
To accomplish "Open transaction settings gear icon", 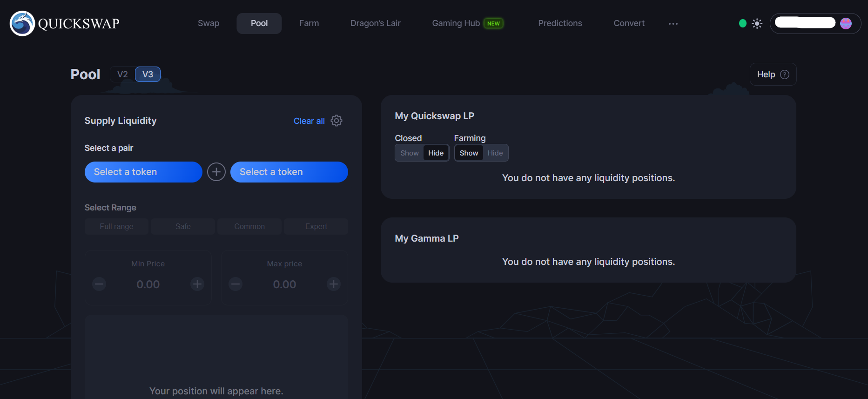I will [x=336, y=121].
